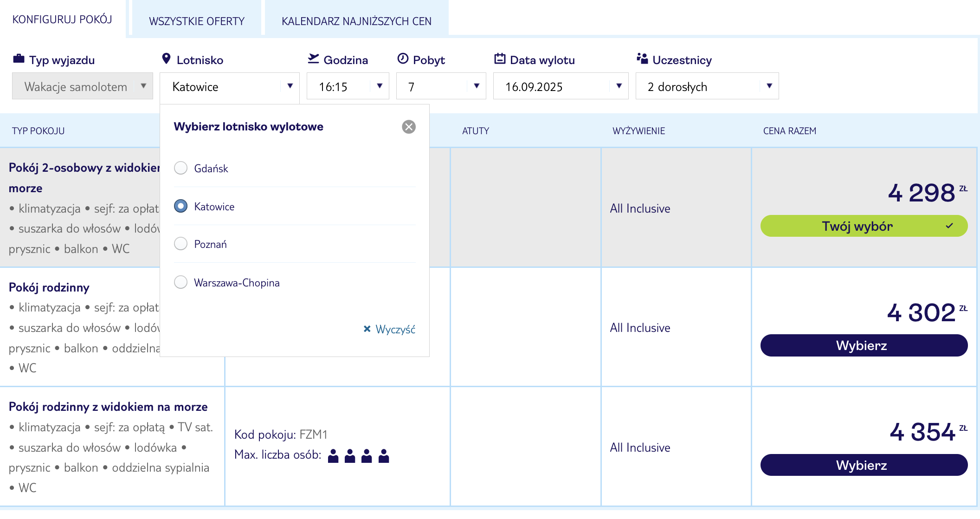Click All Inclusive in the 4 302 zł row
The height and width of the screenshot is (519, 980).
(640, 328)
